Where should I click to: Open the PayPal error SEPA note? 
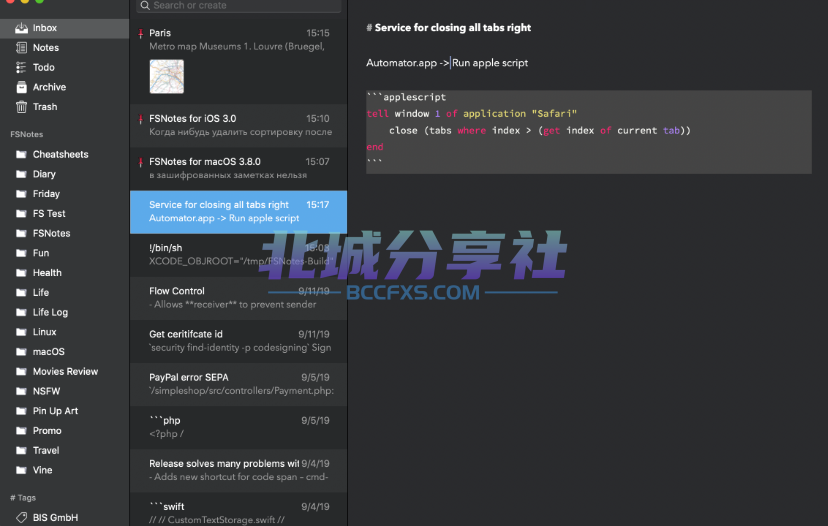pyautogui.click(x=239, y=384)
